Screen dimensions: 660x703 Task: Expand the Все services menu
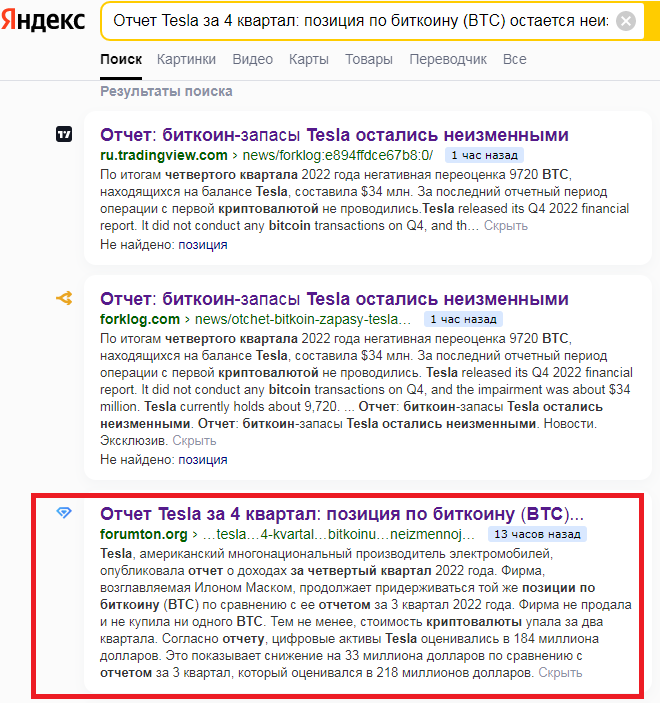[514, 59]
